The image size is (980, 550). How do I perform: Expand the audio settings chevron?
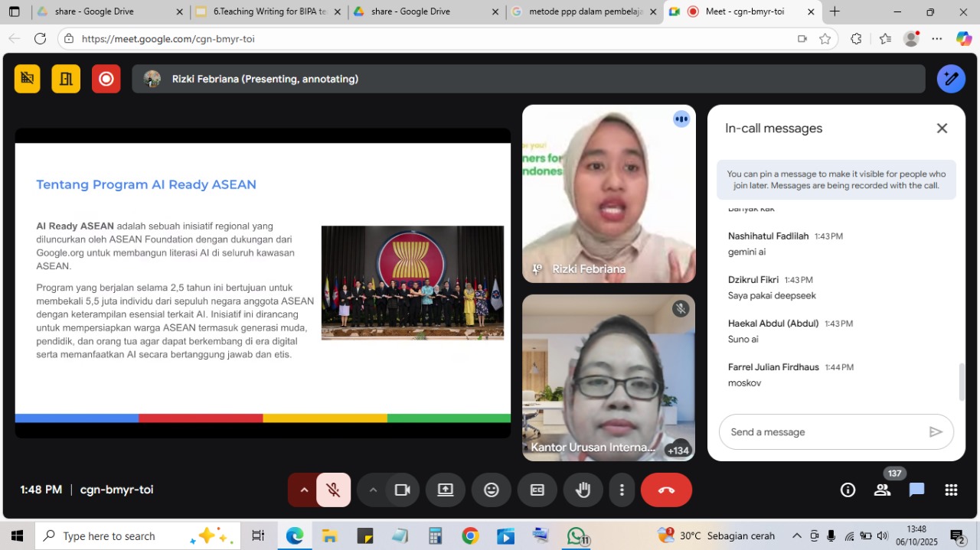[x=304, y=490]
